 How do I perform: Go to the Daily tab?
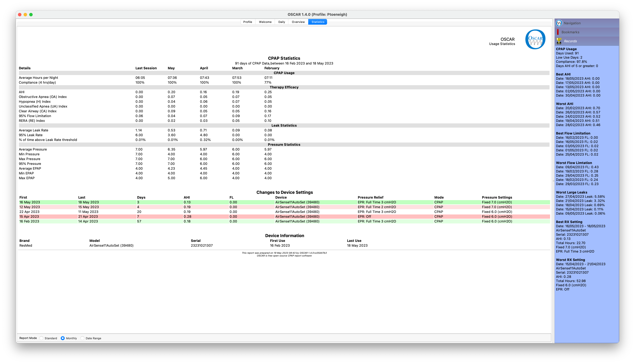(x=282, y=22)
